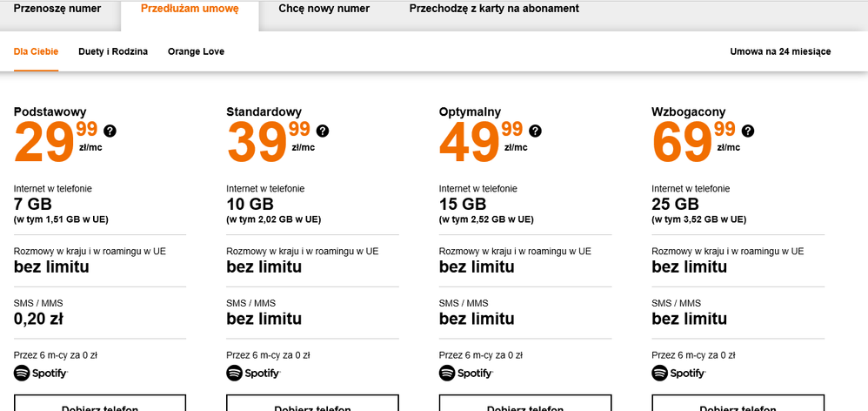Open question mark beside Wzbogacony price
This screenshot has height=411, width=868.
[x=748, y=131]
